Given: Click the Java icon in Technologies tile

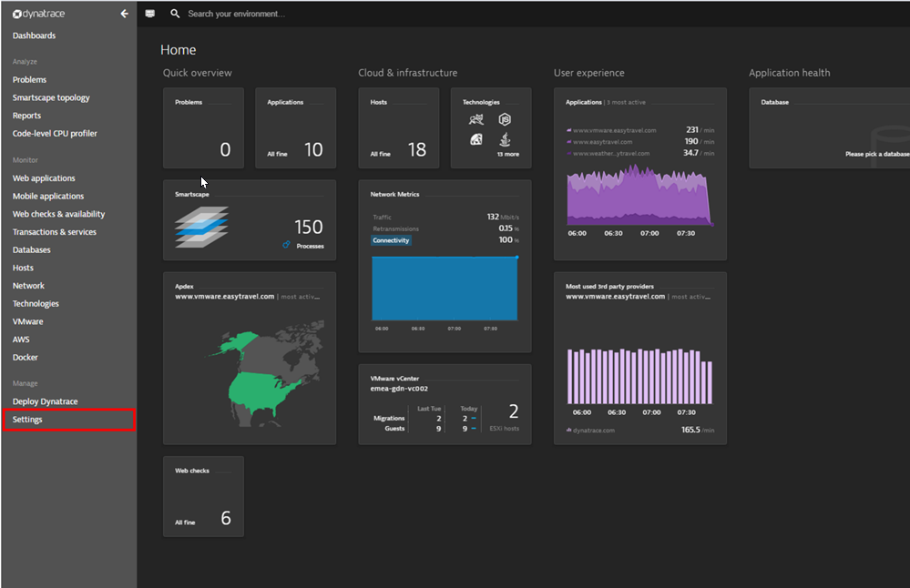Looking at the screenshot, I should click(505, 139).
